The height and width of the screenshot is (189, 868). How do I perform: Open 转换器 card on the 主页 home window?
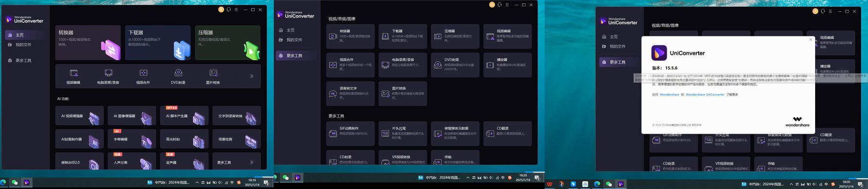coord(88,43)
